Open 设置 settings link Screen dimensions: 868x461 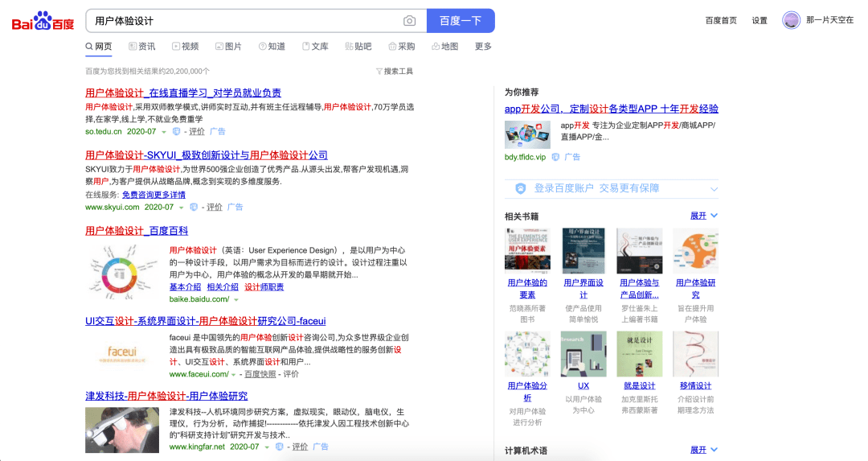(759, 20)
